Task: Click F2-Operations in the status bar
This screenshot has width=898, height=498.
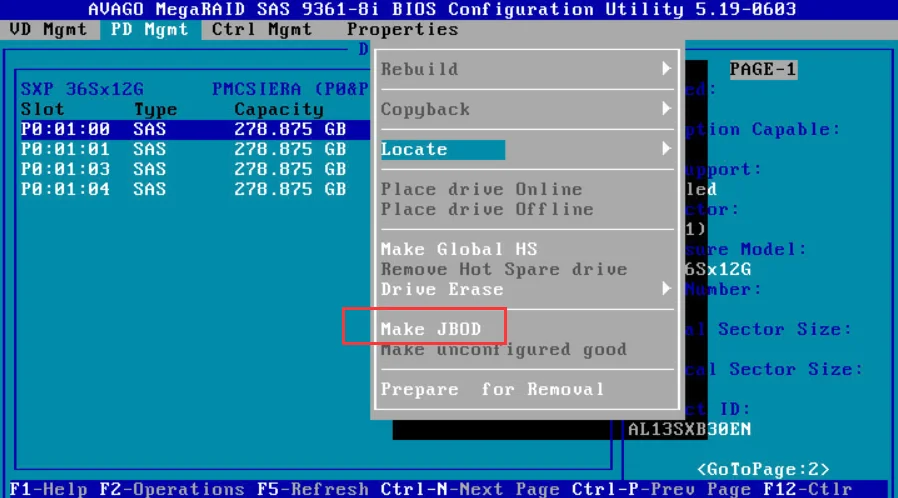Action: coord(172,489)
